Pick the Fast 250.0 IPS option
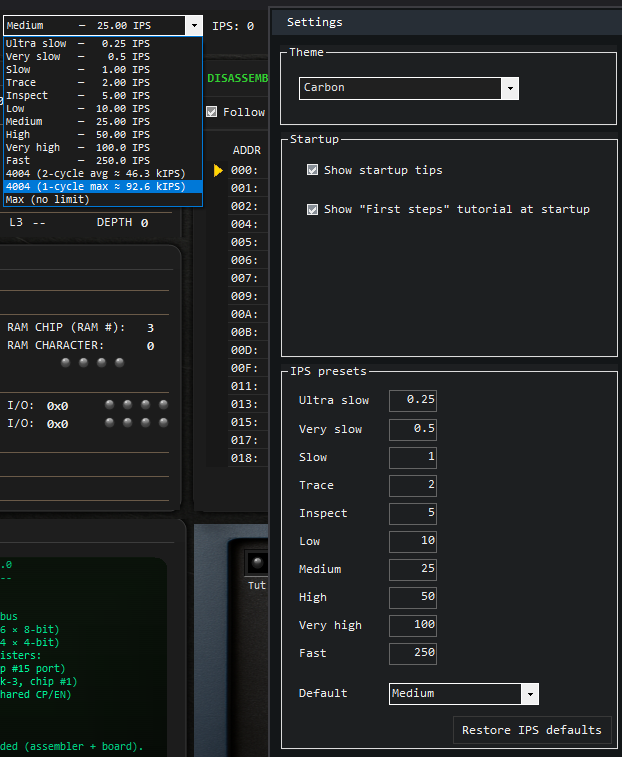 (x=78, y=160)
